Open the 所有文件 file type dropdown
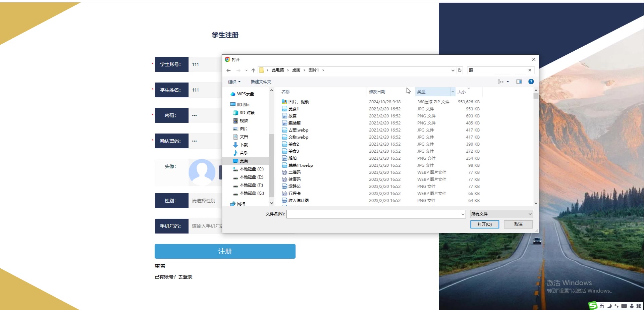Viewport: 644px width, 310px height. 501,214
